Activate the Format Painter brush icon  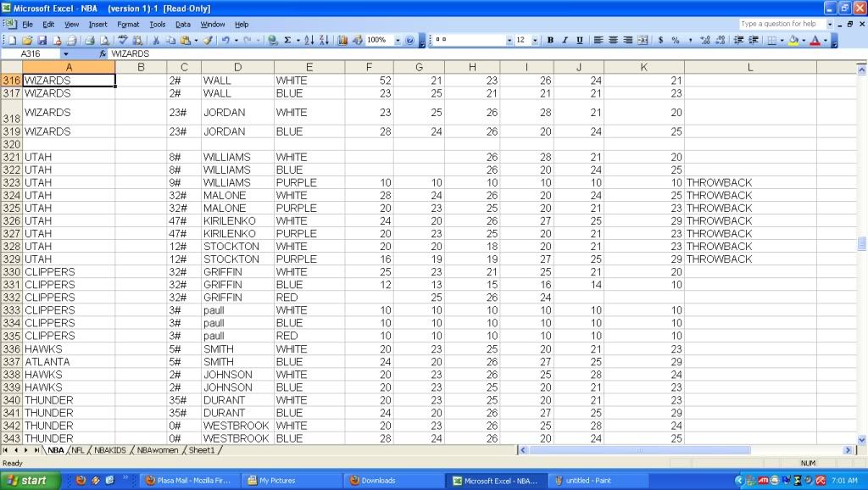[209, 40]
